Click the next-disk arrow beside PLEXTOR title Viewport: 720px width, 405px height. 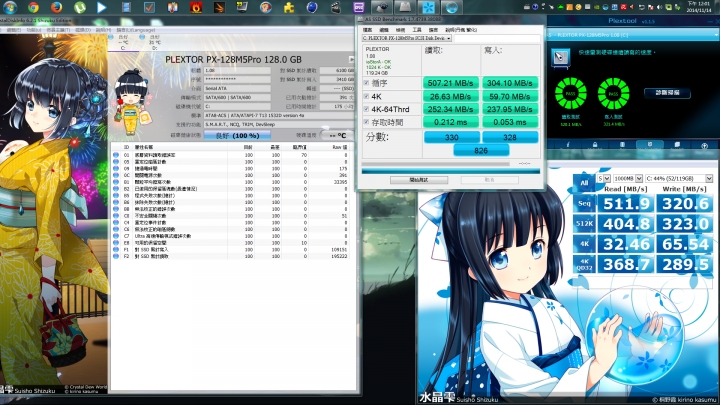[351, 60]
